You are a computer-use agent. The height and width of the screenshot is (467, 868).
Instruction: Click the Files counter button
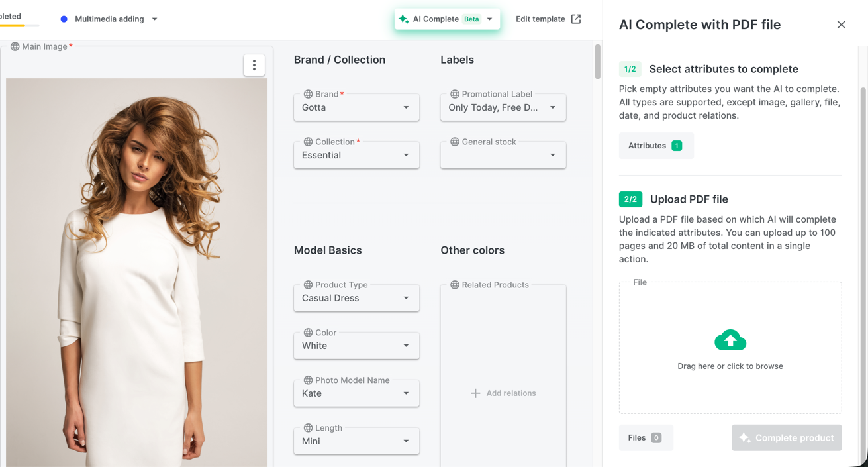pos(646,438)
